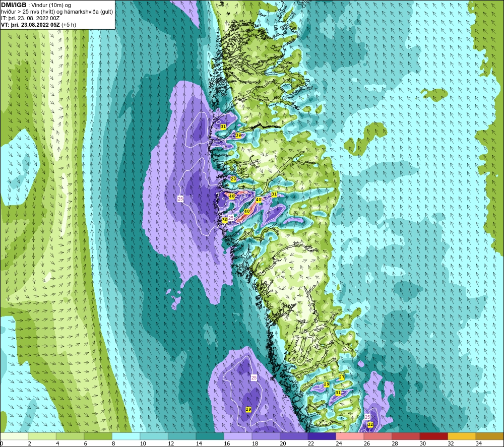Pick the yellow-orange 32–34 legend swatch

(x=462, y=436)
